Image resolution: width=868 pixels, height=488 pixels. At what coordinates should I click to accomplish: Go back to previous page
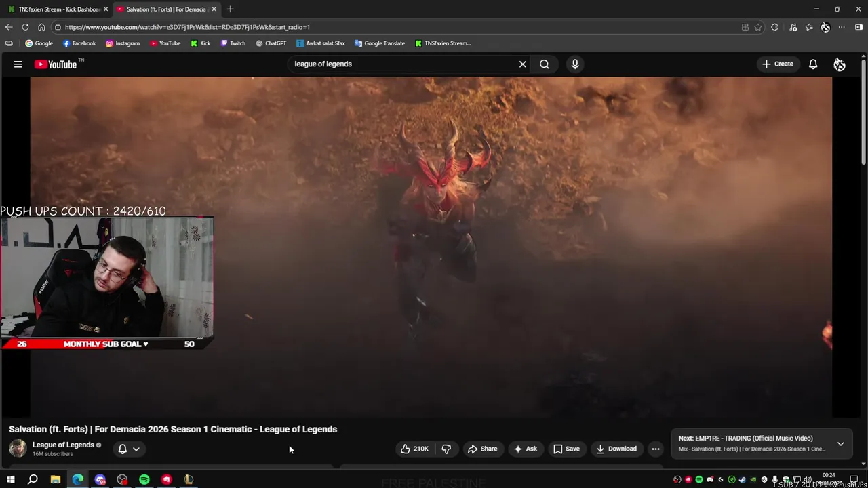pyautogui.click(x=9, y=27)
